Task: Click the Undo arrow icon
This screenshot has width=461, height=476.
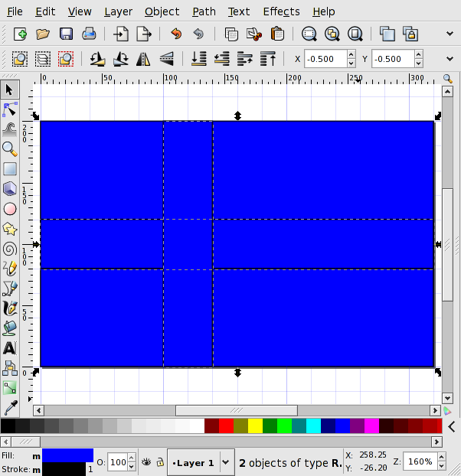Action: (176, 34)
